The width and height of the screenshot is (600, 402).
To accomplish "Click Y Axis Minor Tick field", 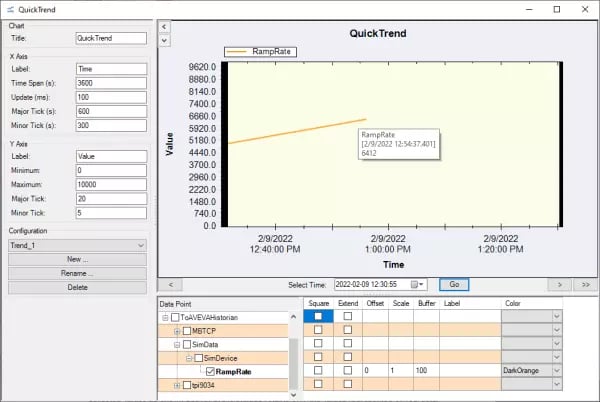I will pyautogui.click(x=111, y=213).
